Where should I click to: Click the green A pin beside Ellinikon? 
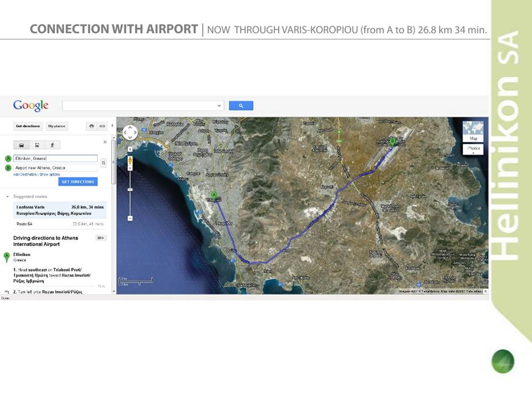tap(7, 257)
